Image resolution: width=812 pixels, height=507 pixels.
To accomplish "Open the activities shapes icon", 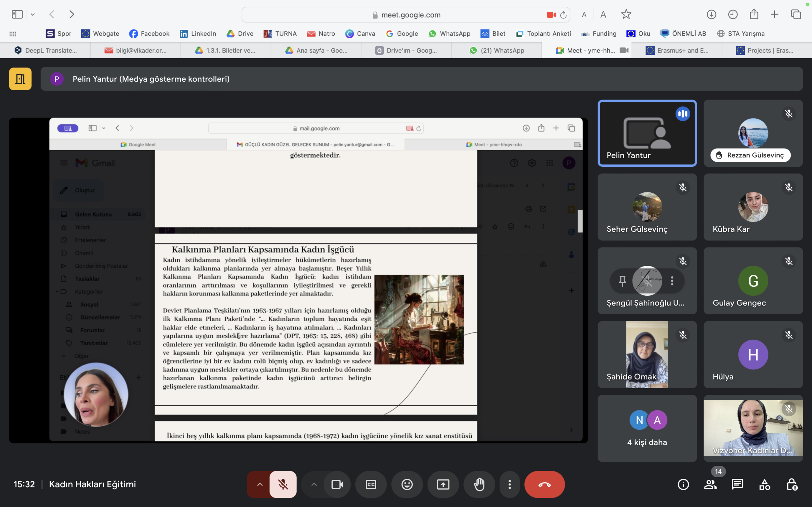I will coord(764,484).
